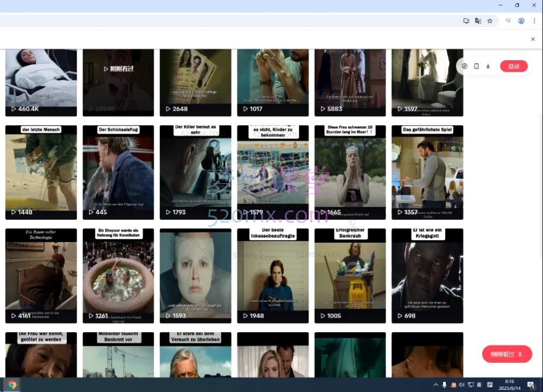Close the bar below the address bar
The width and height of the screenshot is (543, 392).
[x=533, y=39]
